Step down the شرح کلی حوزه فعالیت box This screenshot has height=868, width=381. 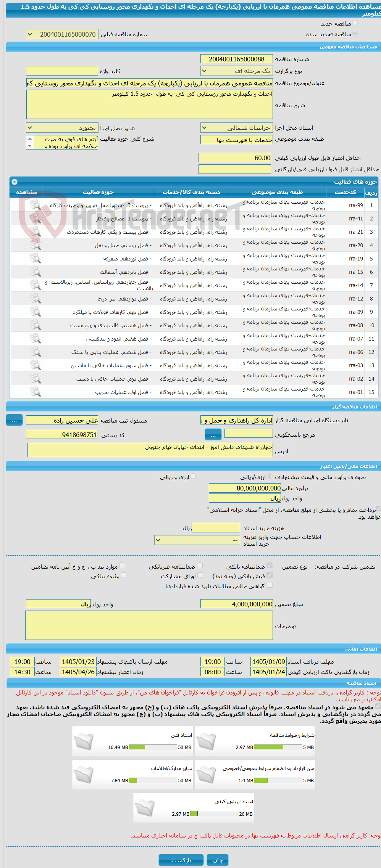point(30,146)
